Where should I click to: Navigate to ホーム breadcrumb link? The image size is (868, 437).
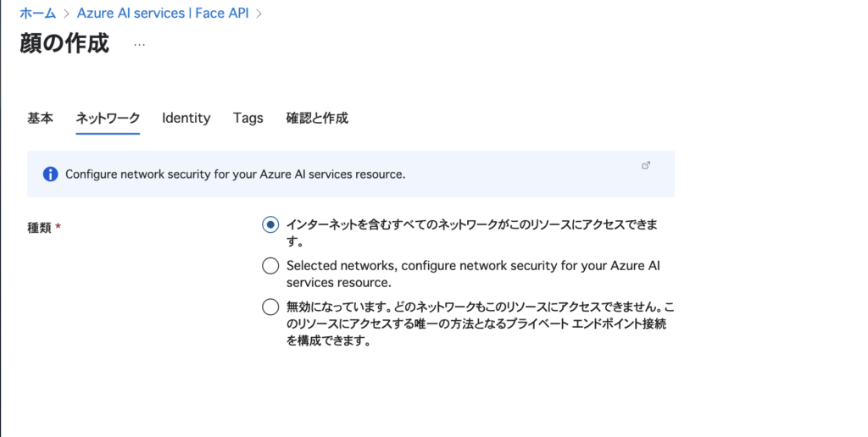[37, 14]
